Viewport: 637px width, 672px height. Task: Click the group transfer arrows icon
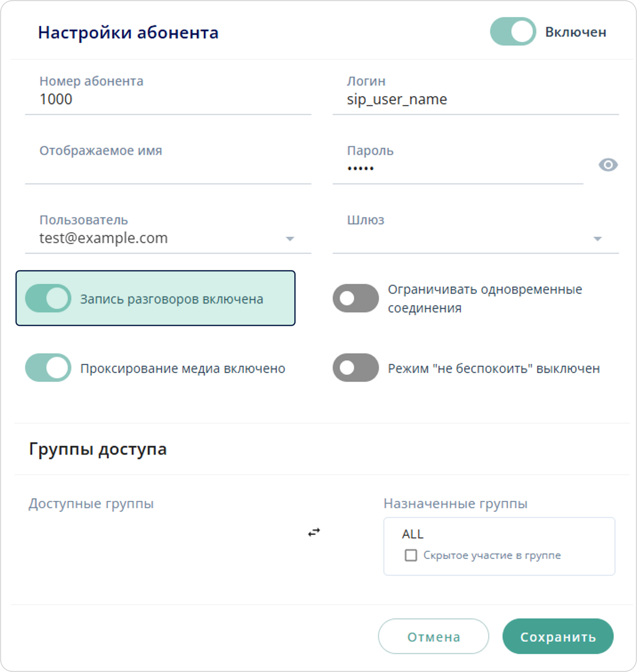[x=314, y=532]
